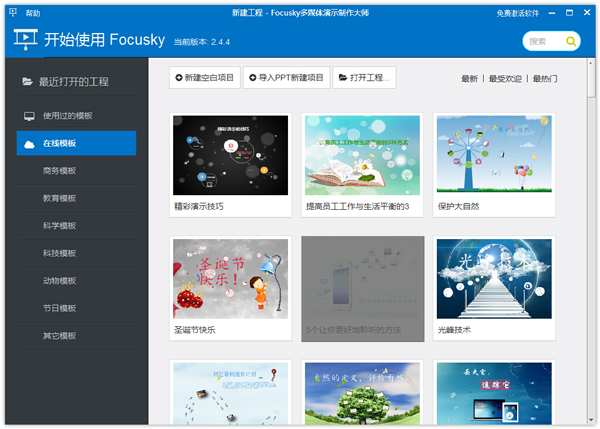This screenshot has height=429, width=600.
Task: Sort templates by 最热门
Action: coord(545,79)
